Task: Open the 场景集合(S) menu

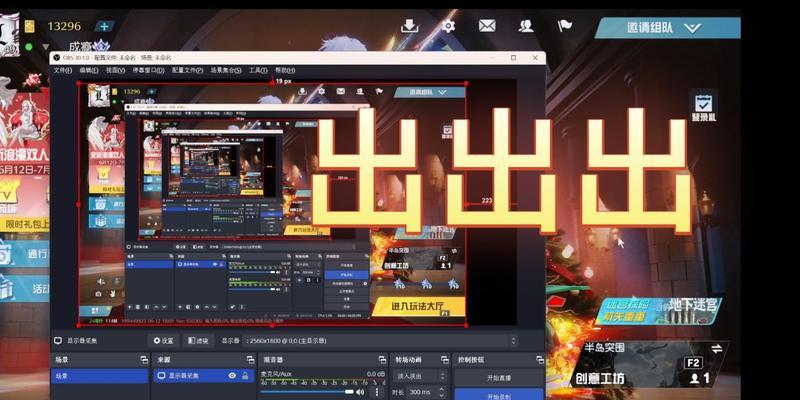Action: pyautogui.click(x=226, y=70)
